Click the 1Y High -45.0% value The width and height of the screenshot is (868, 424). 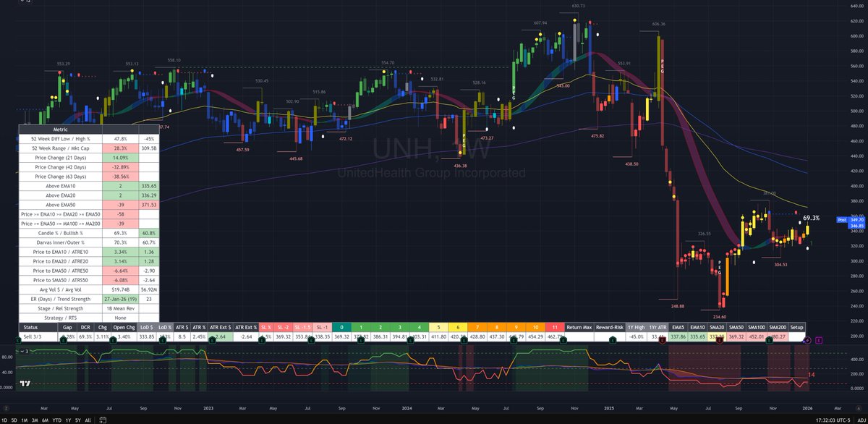[x=637, y=337]
